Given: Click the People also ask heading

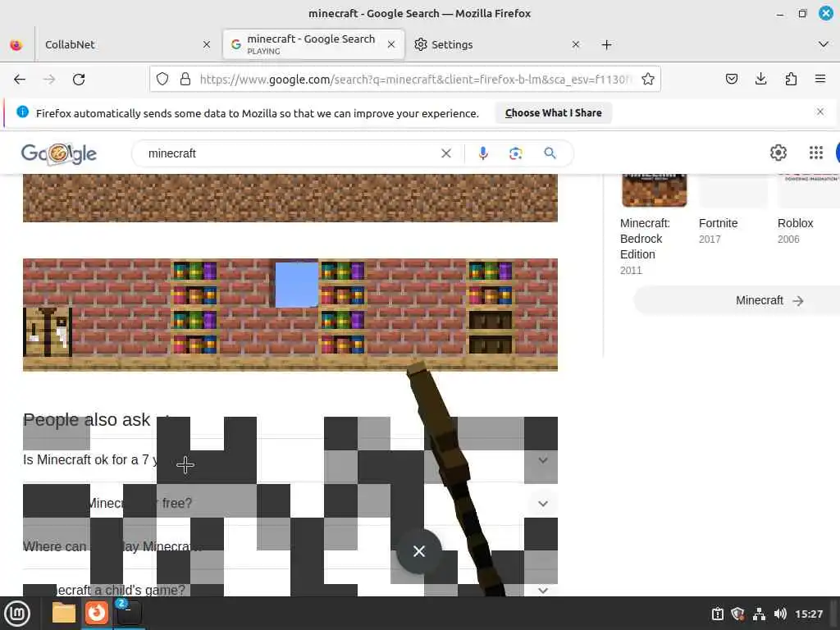Looking at the screenshot, I should (x=87, y=420).
